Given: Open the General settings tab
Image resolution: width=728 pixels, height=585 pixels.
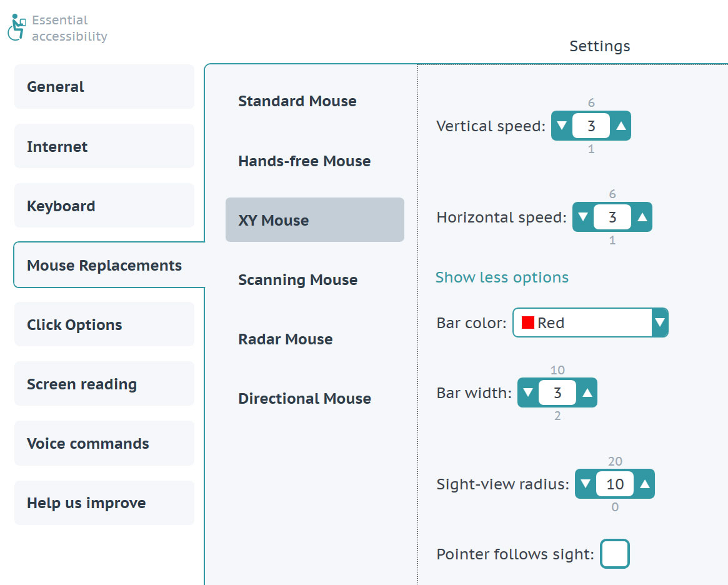Looking at the screenshot, I should coord(104,87).
